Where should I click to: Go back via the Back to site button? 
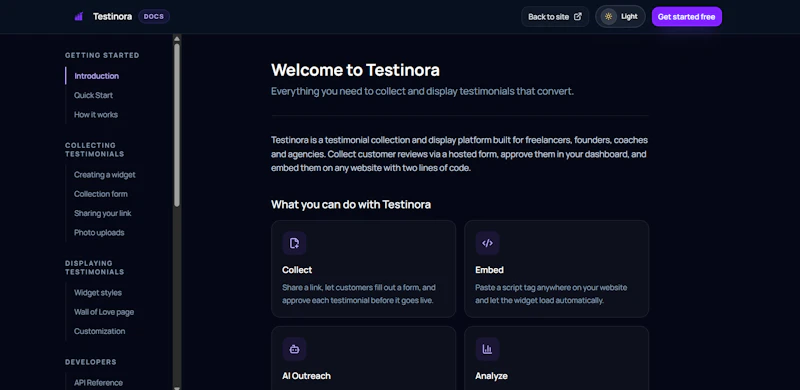point(555,16)
